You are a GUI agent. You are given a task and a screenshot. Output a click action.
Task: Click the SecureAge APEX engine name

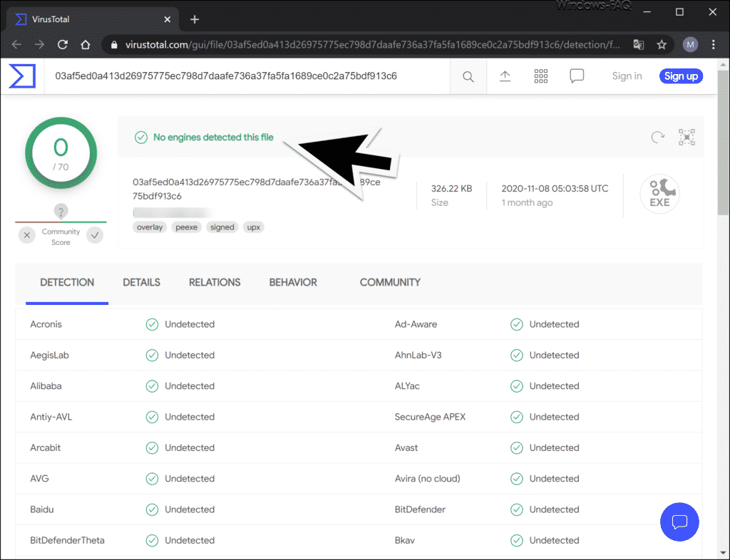click(x=430, y=417)
